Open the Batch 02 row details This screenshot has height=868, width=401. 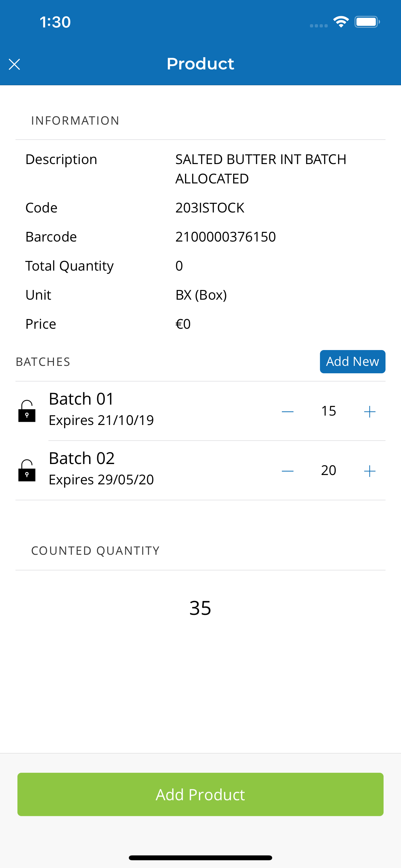pyautogui.click(x=200, y=470)
